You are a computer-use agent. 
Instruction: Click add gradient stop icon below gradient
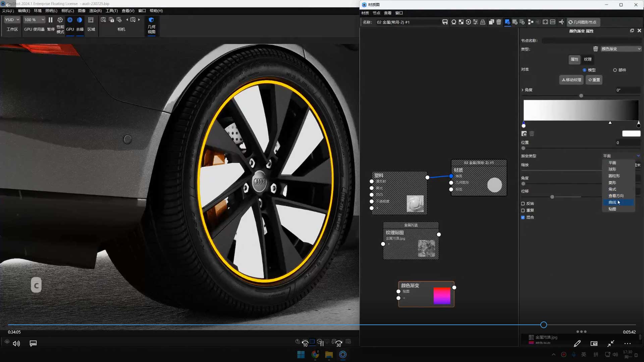[524, 134]
